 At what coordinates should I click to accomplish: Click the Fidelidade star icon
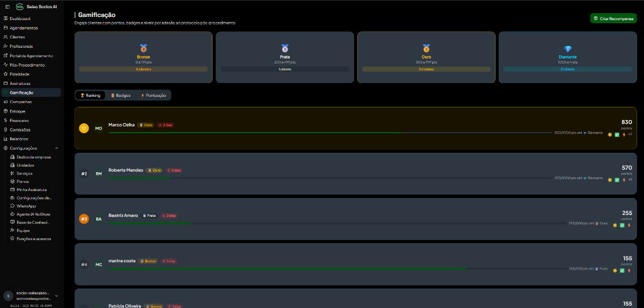pos(5,74)
